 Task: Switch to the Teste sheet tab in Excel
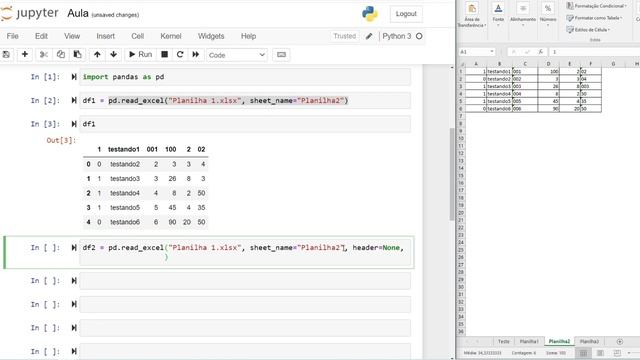[x=504, y=341]
